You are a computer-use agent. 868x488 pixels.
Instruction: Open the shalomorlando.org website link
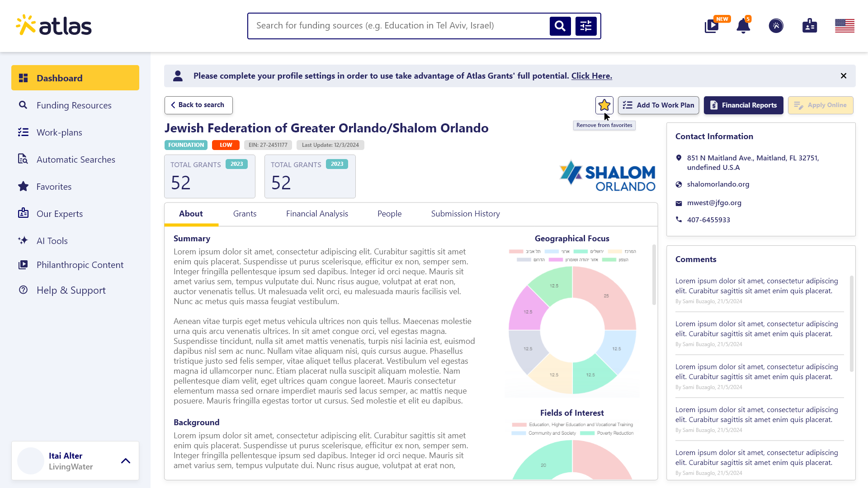tap(718, 184)
